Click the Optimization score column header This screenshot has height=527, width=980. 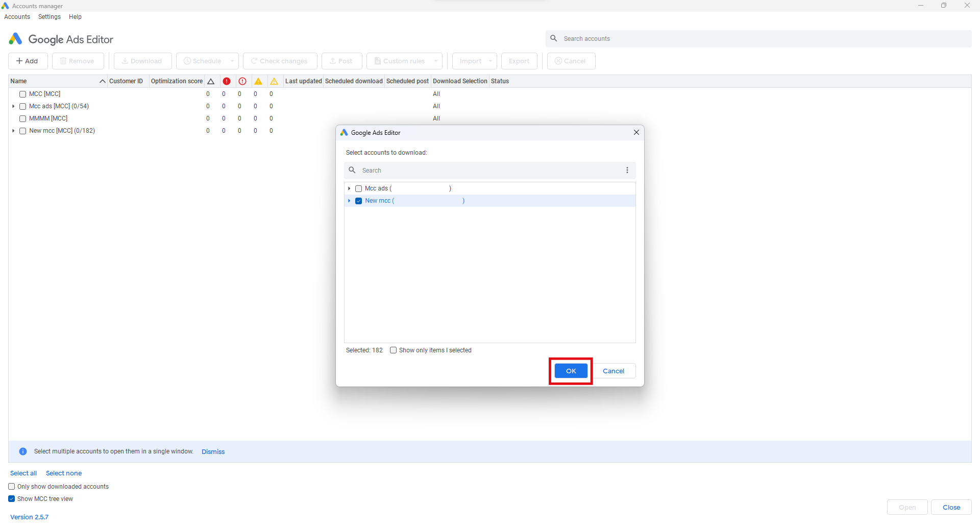177,81
